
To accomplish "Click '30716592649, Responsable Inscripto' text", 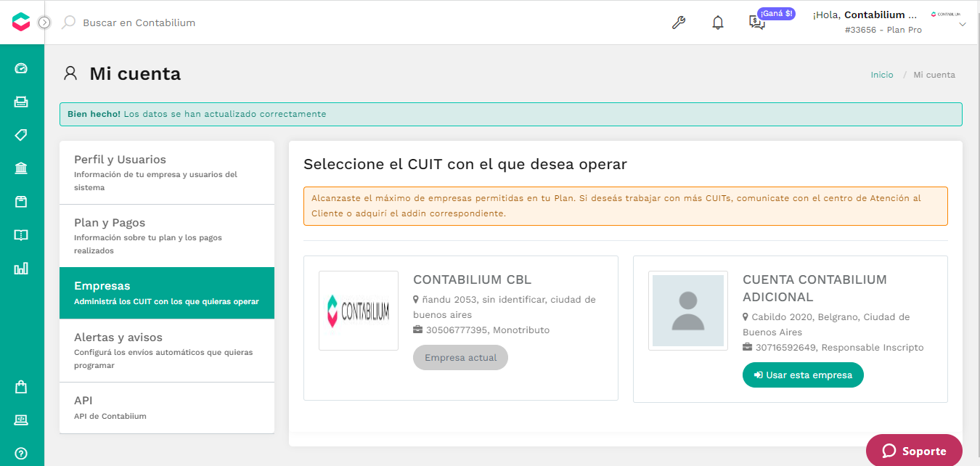I will 839,348.
